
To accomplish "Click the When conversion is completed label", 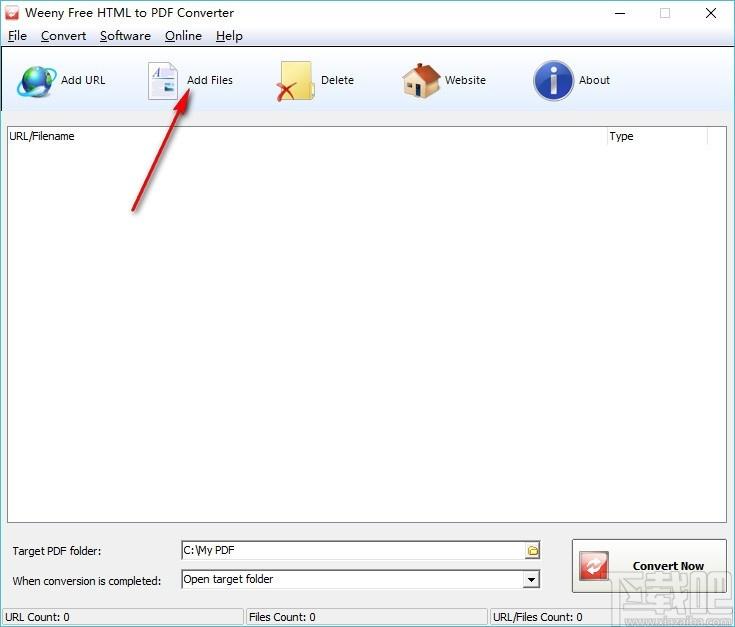I will (87, 581).
